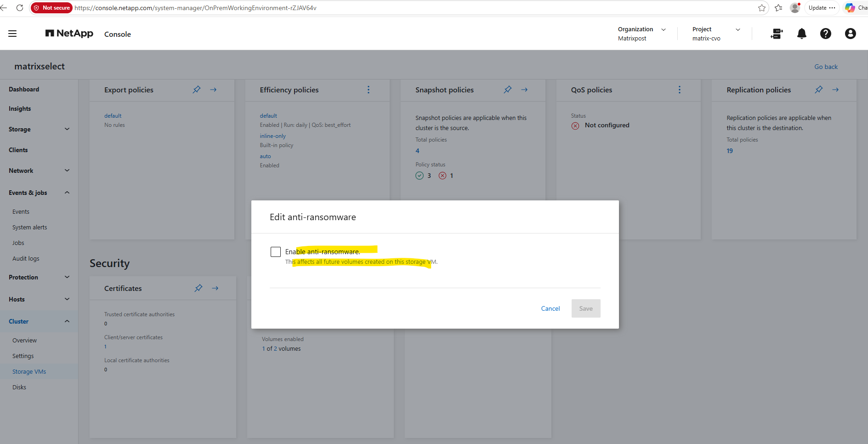This screenshot has height=444, width=868.
Task: Open the user account profile icon
Action: pyautogui.click(x=851, y=34)
